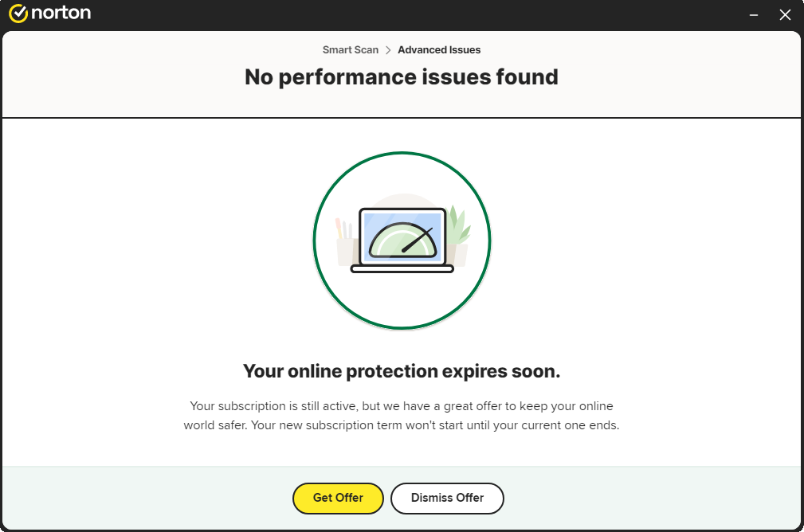Click the norton wordmark in title bar
This screenshot has height=532, width=804.
tap(61, 12)
